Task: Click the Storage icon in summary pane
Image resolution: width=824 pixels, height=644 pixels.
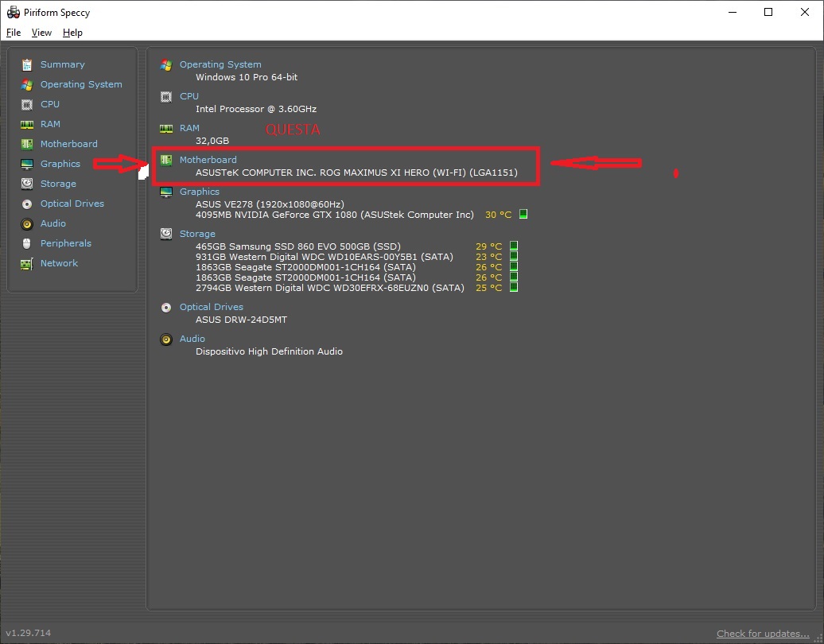Action: point(166,234)
